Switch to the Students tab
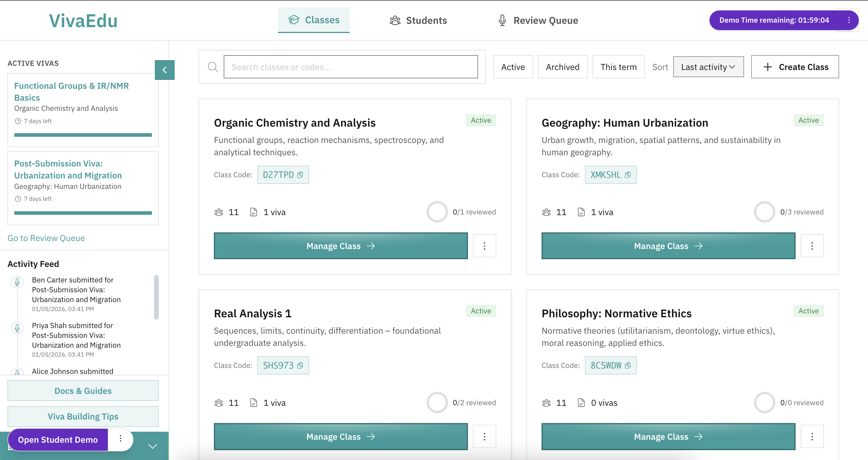The height and width of the screenshot is (460, 868). click(418, 20)
